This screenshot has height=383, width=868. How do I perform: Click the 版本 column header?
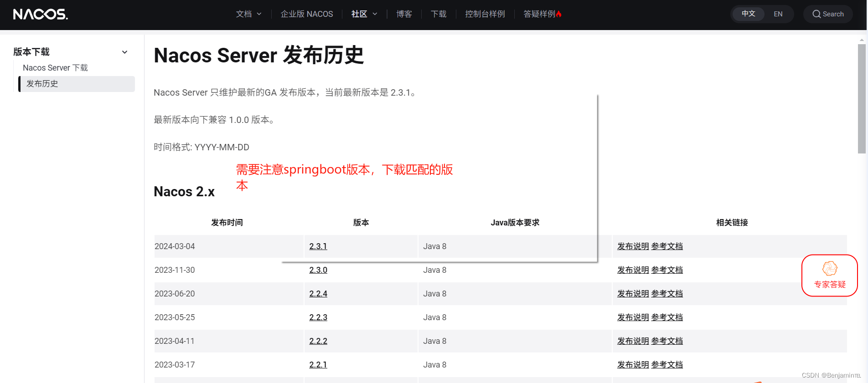[x=361, y=223]
